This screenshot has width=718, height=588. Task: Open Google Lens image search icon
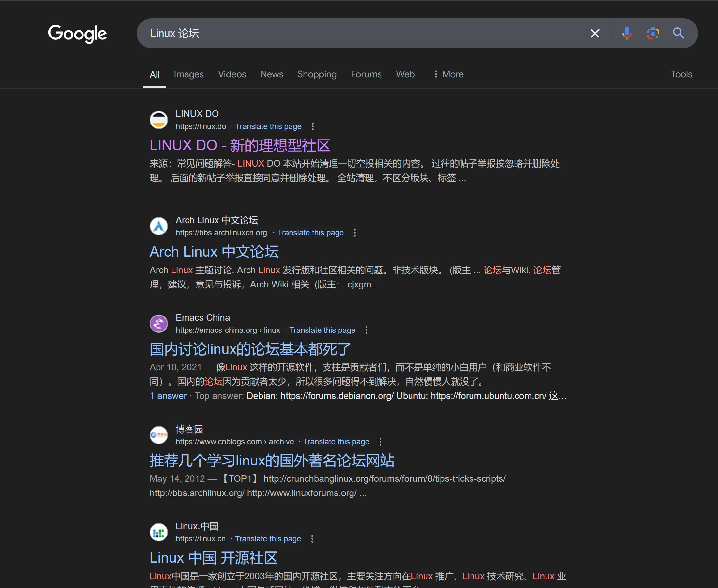pos(652,33)
